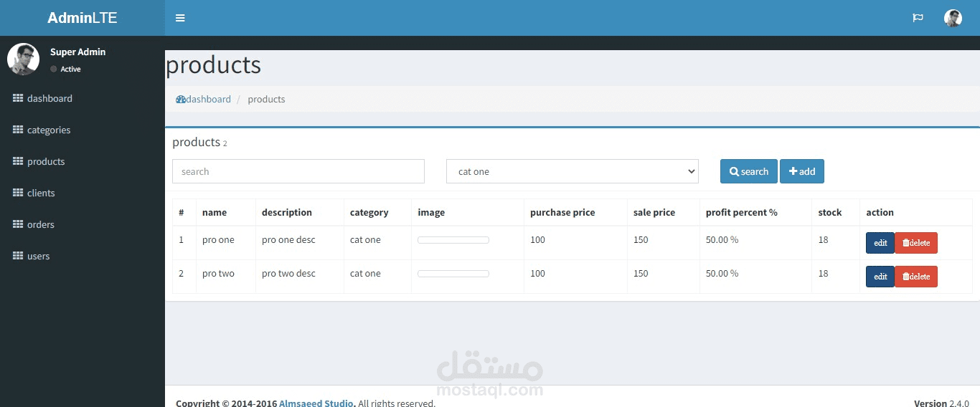Click the add product button
The height and width of the screenshot is (407, 980).
point(802,171)
